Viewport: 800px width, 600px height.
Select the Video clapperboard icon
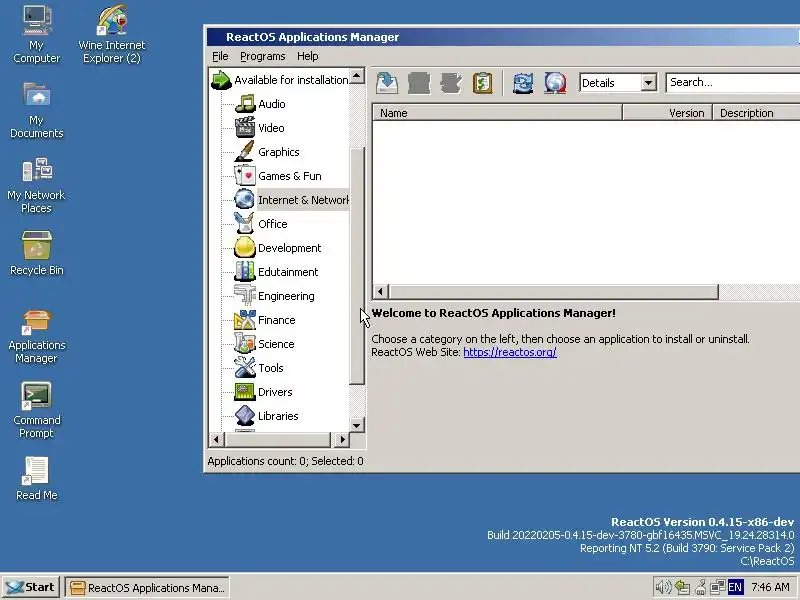(245, 128)
